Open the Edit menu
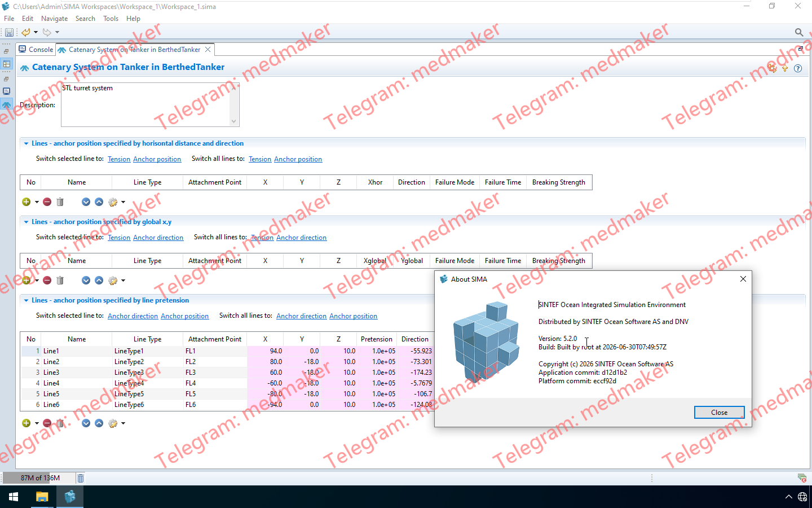812x508 pixels. click(x=28, y=19)
